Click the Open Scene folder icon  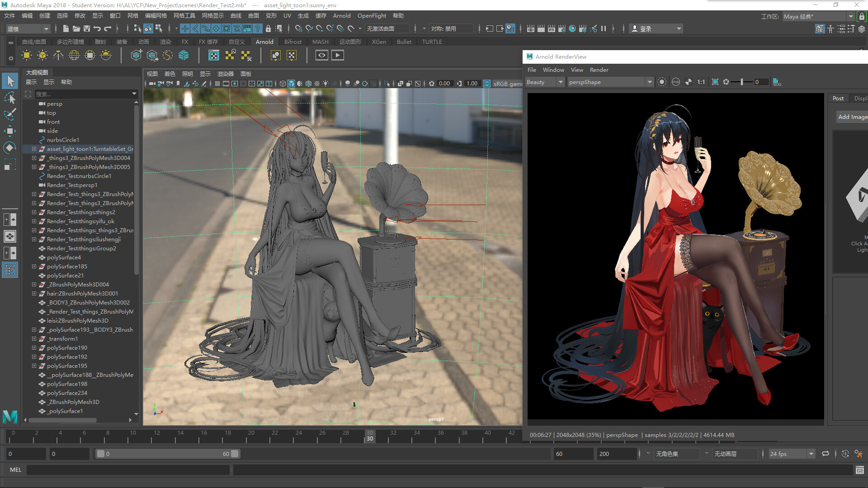(76, 28)
